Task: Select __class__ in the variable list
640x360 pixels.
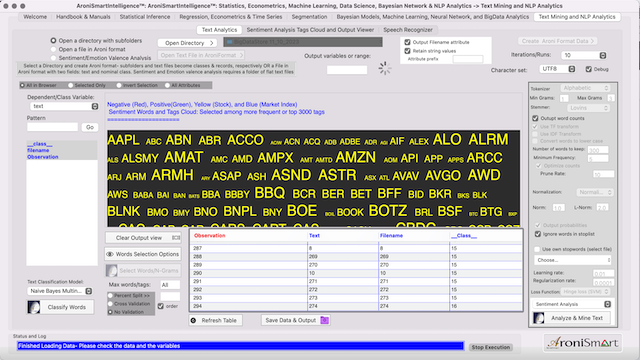Action: (x=40, y=144)
